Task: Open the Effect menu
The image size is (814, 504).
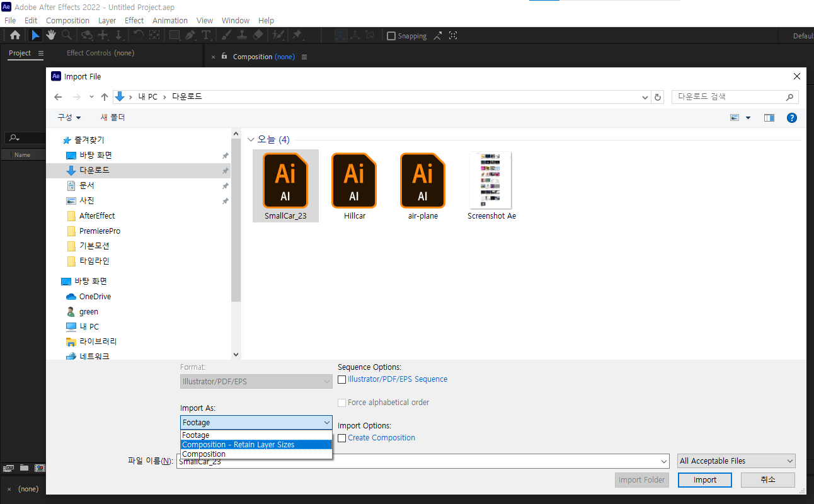Action: coord(134,20)
